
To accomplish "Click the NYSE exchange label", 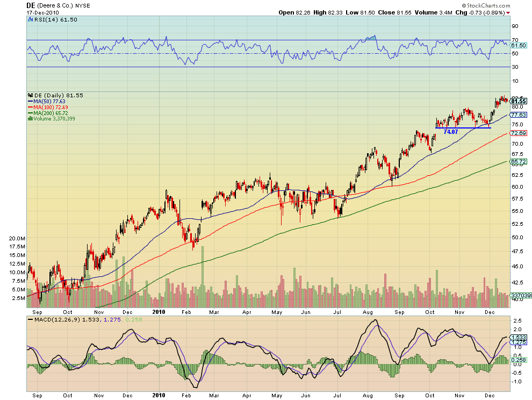I will (x=83, y=6).
